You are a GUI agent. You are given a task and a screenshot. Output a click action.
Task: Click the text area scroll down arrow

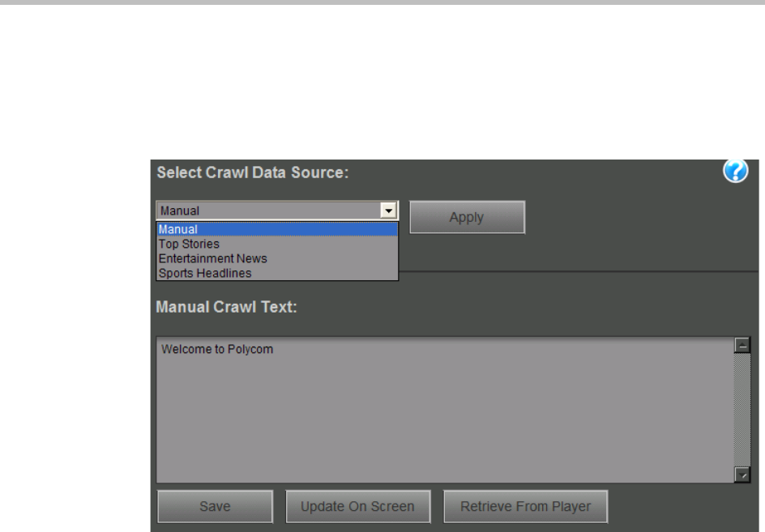pos(741,475)
